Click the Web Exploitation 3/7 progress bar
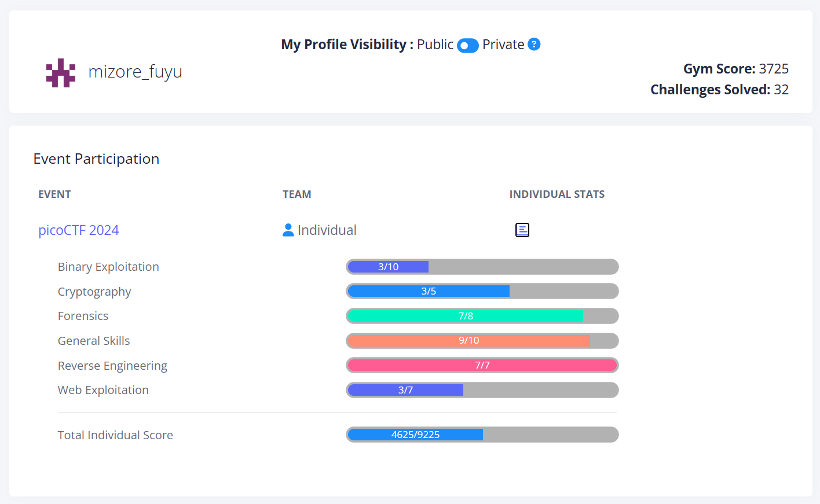 click(x=482, y=390)
